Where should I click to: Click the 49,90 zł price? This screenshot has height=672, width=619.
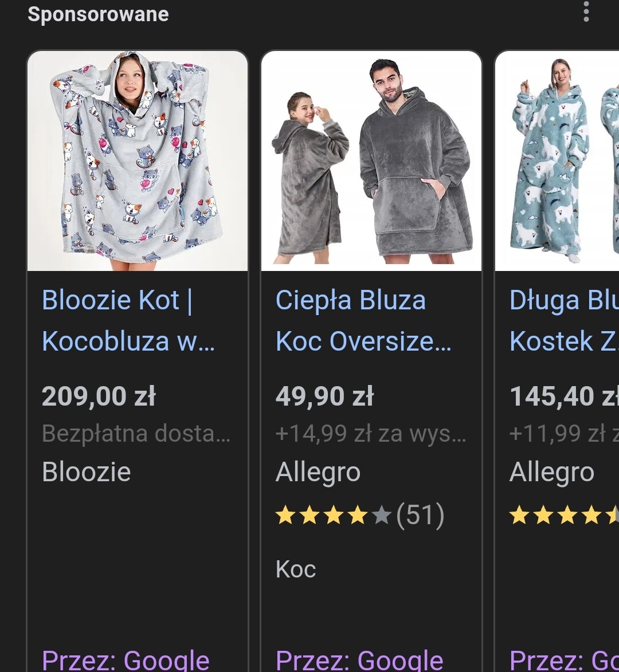pos(324,396)
